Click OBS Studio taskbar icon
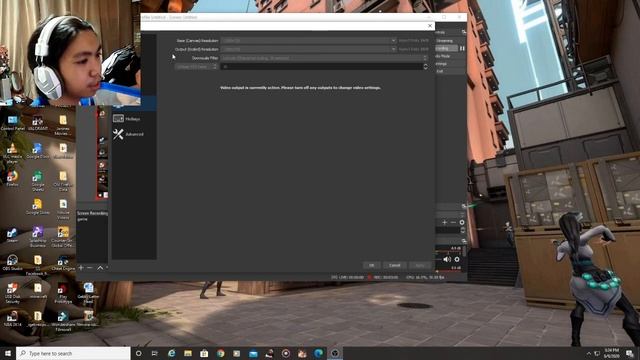 [x=335, y=353]
